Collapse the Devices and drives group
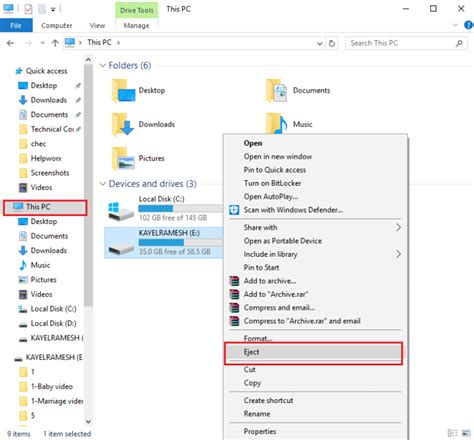This screenshot has width=474, height=440. pos(103,184)
